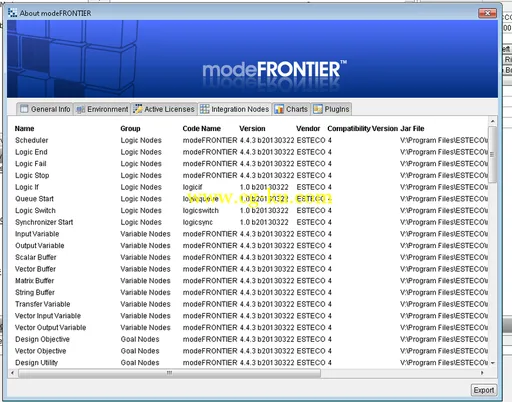
Task: Select the String Buffer row
Action: point(251,292)
